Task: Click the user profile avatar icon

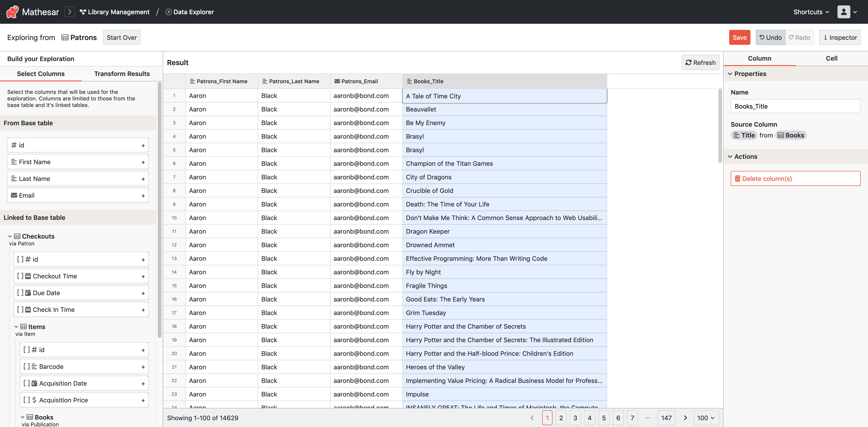Action: 843,12
